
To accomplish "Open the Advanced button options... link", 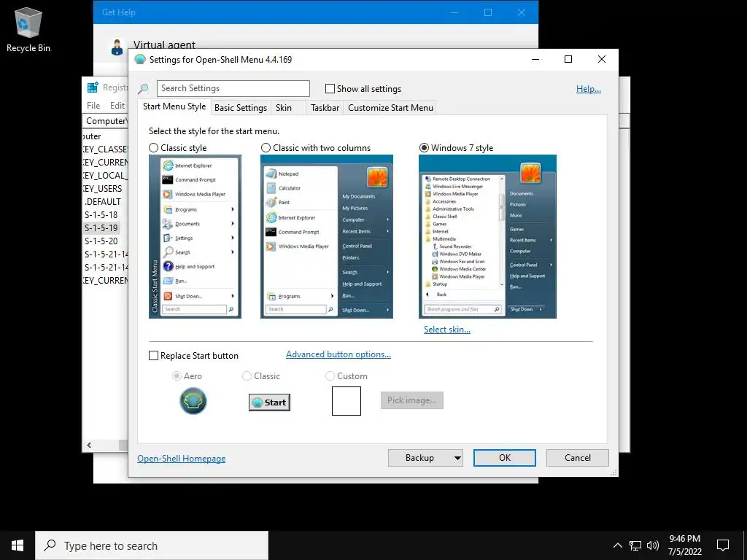I will pyautogui.click(x=338, y=354).
